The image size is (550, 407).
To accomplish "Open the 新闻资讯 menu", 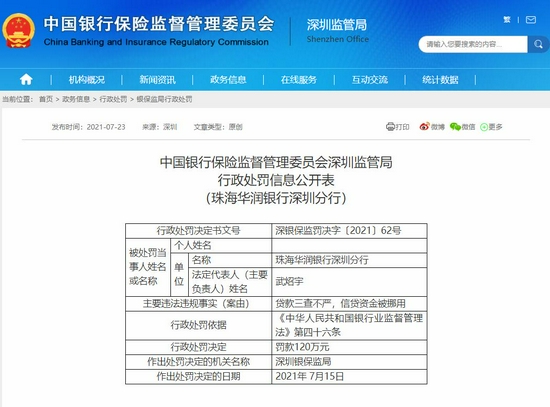I will (157, 80).
